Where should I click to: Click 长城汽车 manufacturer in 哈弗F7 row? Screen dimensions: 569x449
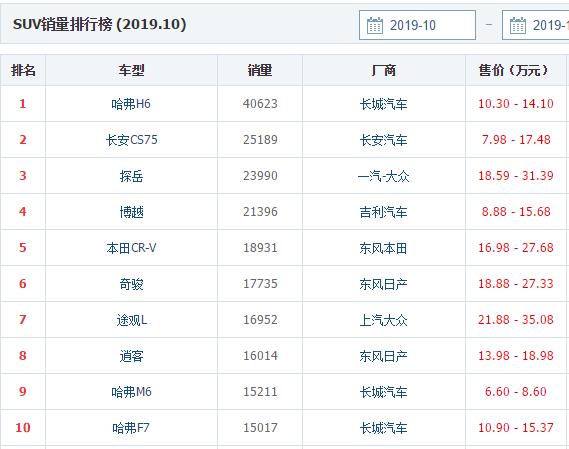click(384, 428)
